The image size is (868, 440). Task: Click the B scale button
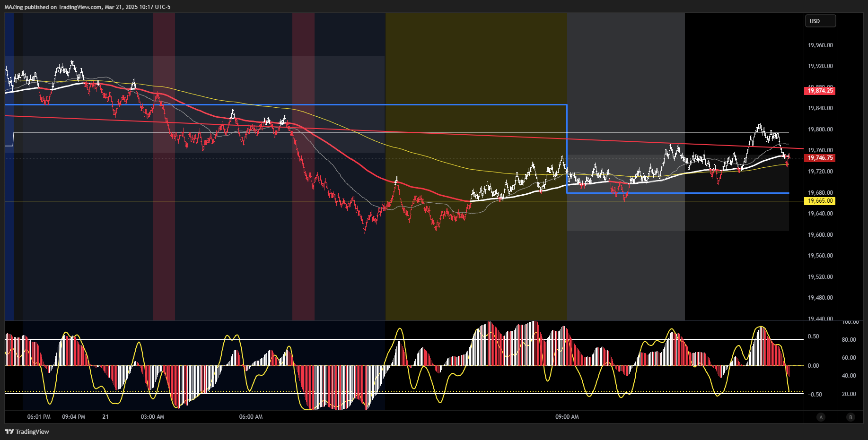[x=850, y=417]
